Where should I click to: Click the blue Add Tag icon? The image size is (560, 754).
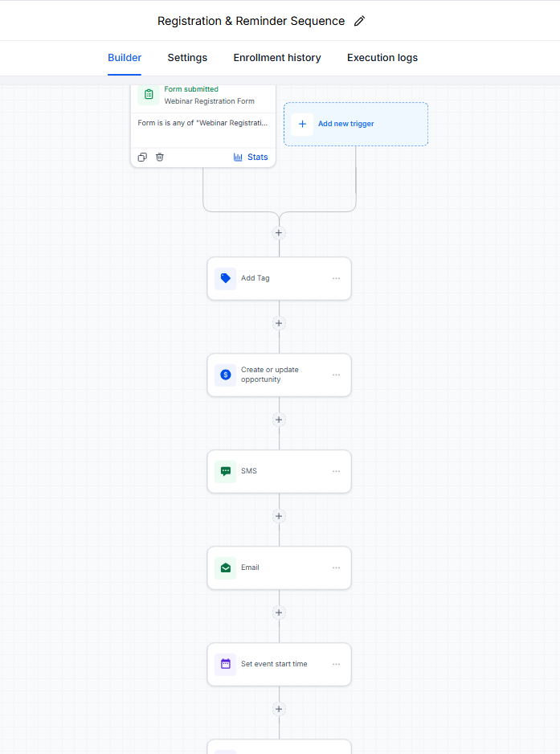[226, 278]
